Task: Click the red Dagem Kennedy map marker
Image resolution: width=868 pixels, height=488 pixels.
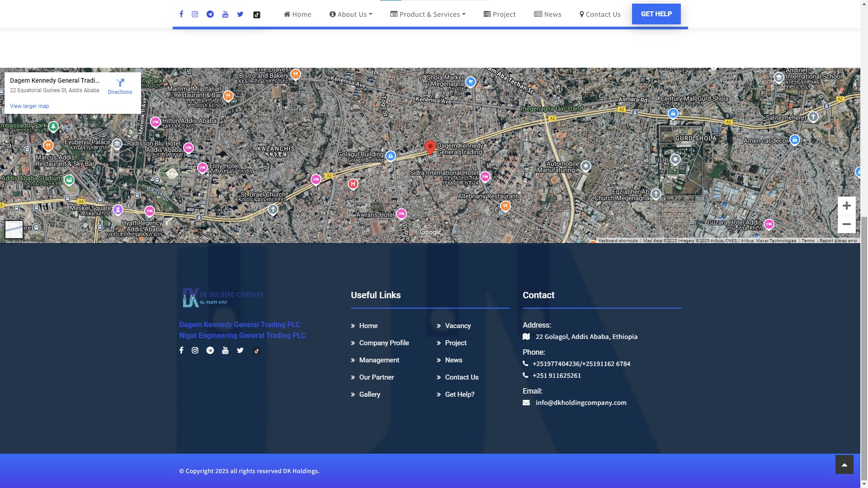Action: tap(430, 147)
